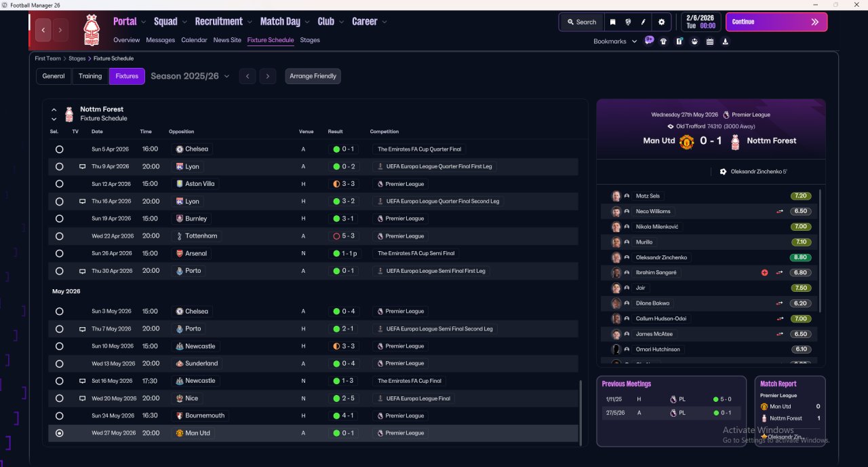Click the TV icon on Lyon 9 Apr row

82,166
